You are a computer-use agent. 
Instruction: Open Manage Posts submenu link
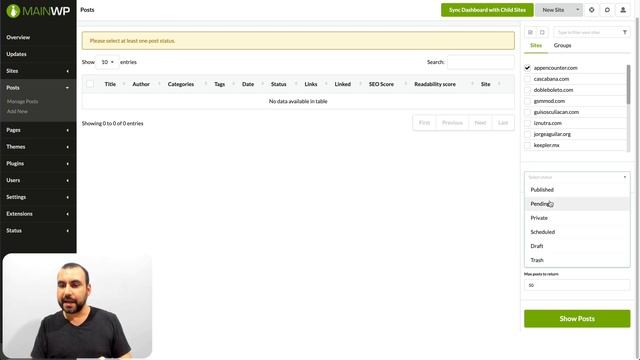pos(22,101)
